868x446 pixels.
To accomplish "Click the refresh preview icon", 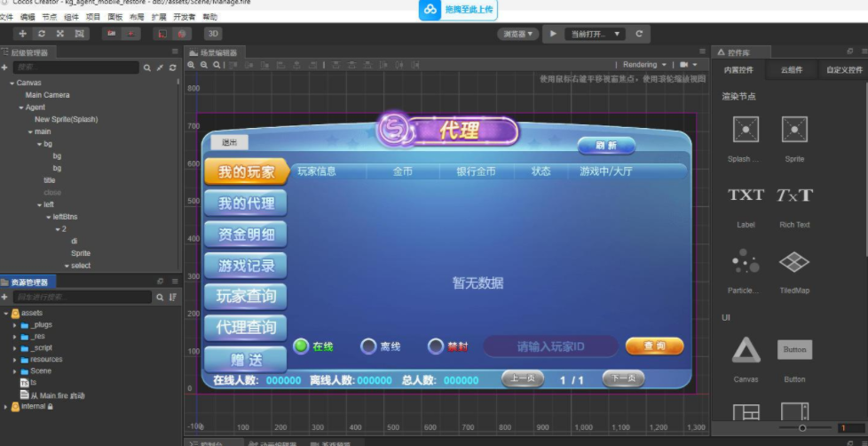I will click(639, 34).
